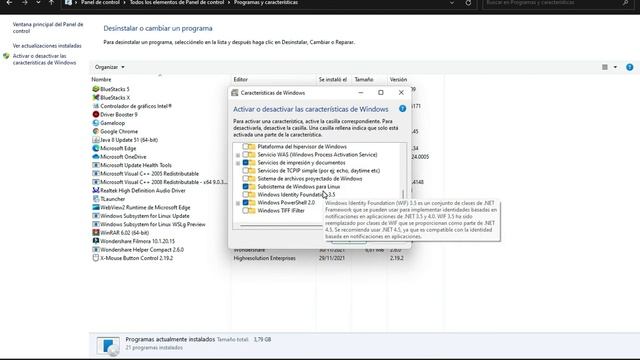Minimize the Características de Windows dialog
The height and width of the screenshot is (360, 640).
click(360, 93)
